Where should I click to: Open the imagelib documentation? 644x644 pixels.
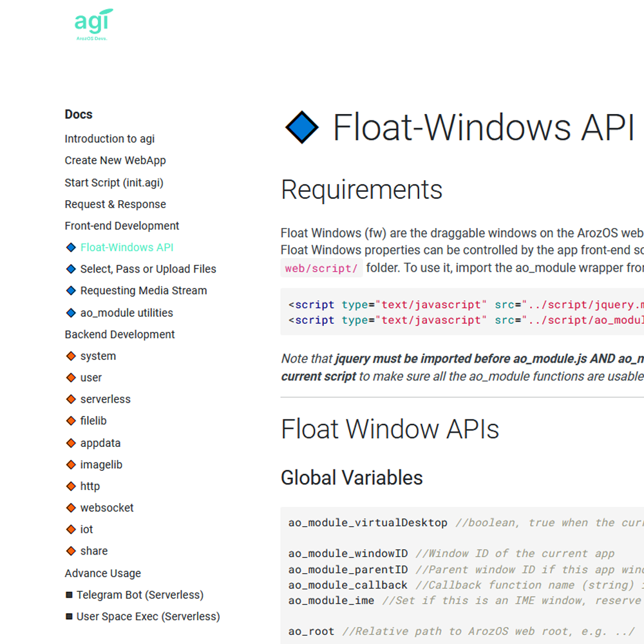(x=101, y=465)
